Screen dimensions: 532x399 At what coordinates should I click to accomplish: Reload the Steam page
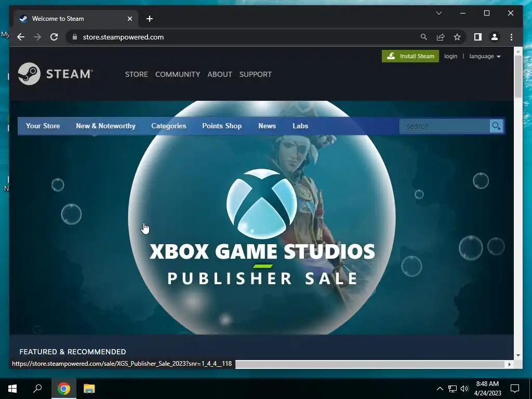(54, 37)
